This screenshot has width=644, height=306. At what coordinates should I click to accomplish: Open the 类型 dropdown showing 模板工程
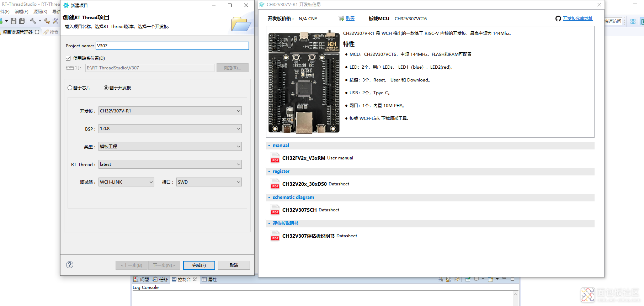click(170, 146)
